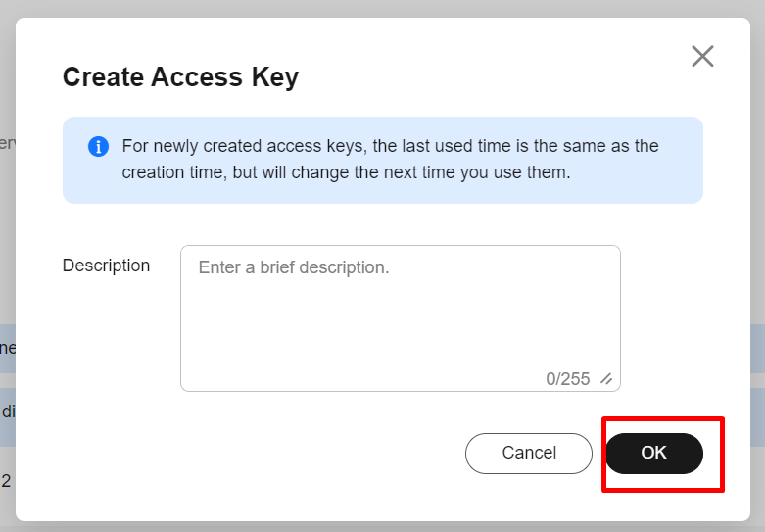Viewport: 765px width, 532px height.
Task: Close the Create Access Key dialog
Action: click(x=702, y=56)
